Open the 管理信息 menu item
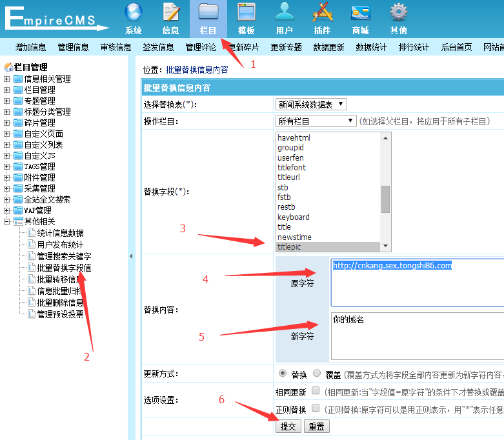504x440 pixels. (x=73, y=47)
